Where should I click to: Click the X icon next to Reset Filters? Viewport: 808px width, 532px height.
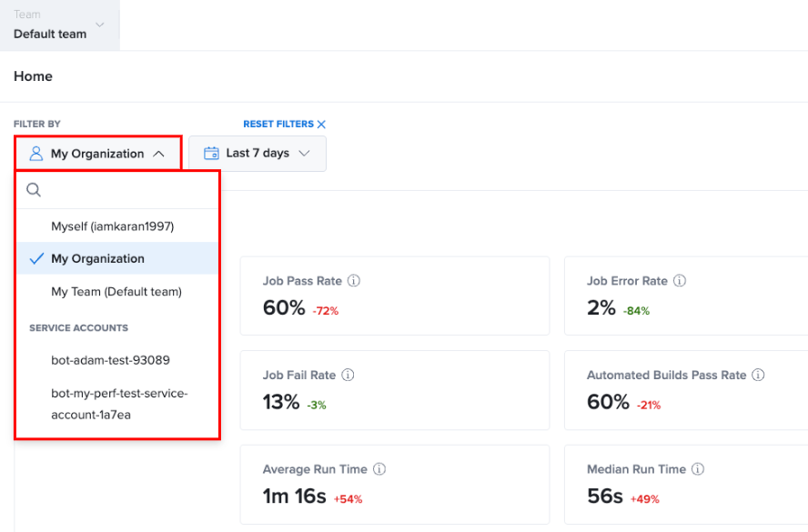[x=321, y=124]
